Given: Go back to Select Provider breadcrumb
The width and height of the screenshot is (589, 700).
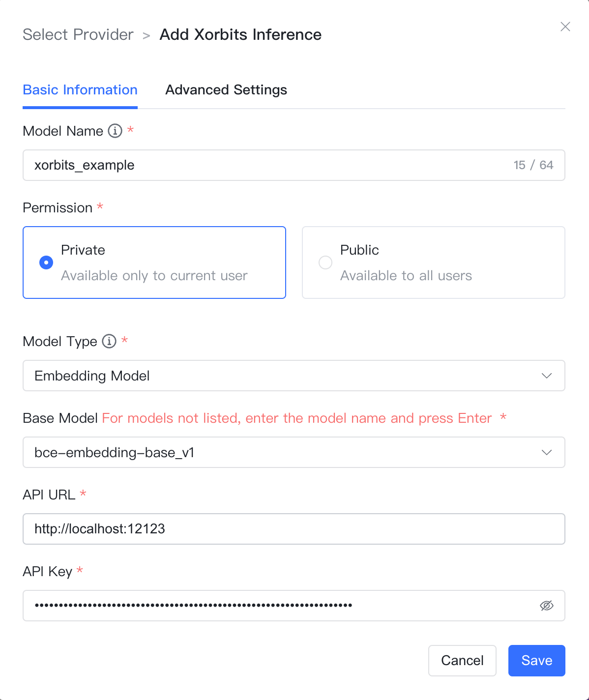Looking at the screenshot, I should coord(78,34).
